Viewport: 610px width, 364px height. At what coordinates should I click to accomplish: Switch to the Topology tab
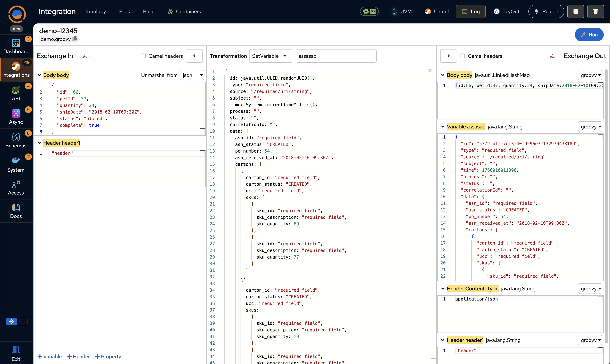click(95, 11)
